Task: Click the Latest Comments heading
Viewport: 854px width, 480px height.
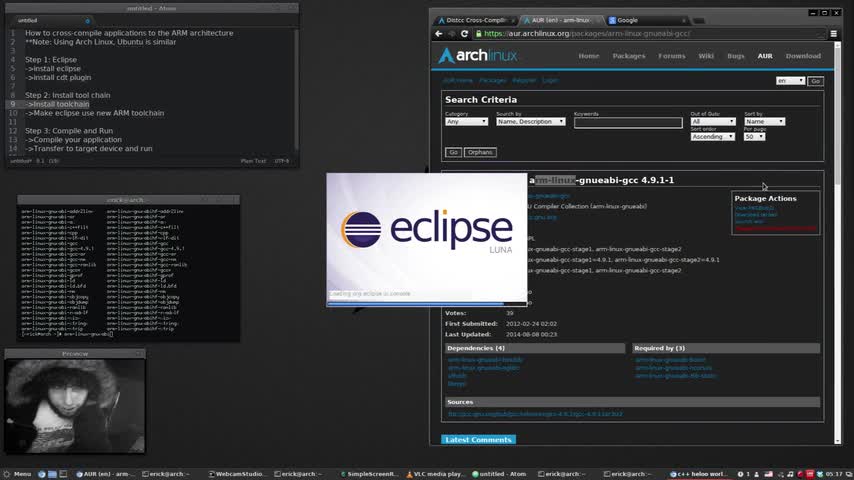Action: [478, 440]
